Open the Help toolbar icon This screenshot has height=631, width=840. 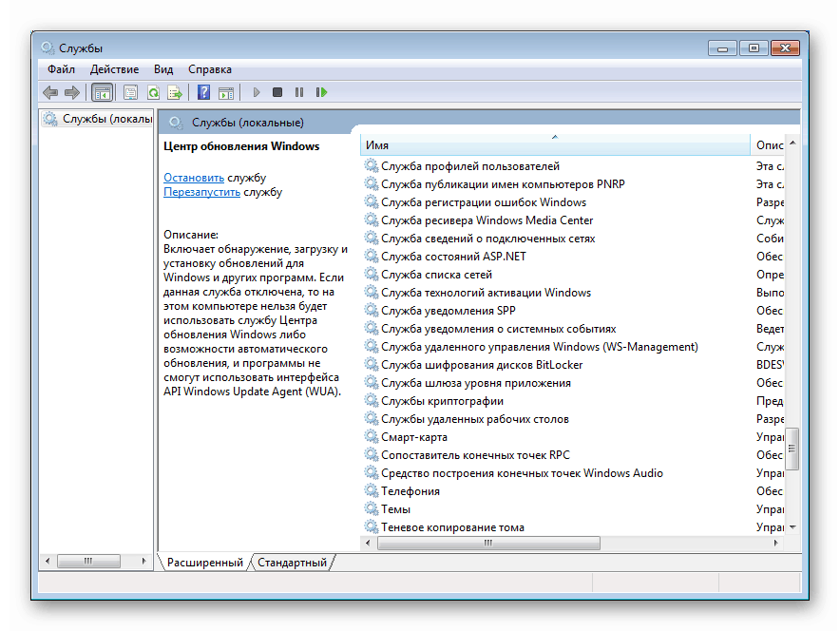[203, 92]
